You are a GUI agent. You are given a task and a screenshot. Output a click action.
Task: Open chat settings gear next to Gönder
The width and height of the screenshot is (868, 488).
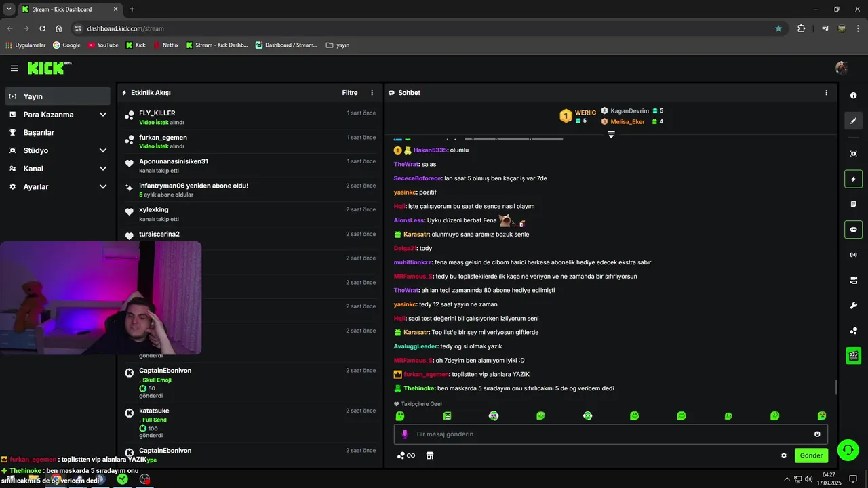[x=784, y=455]
